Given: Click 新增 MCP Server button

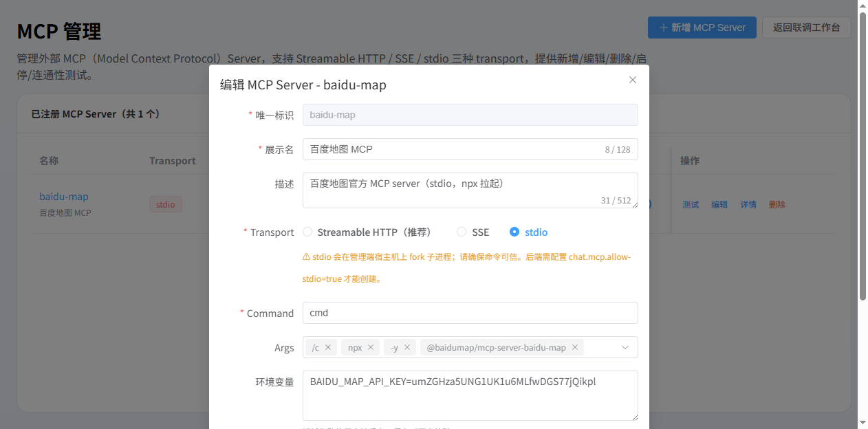Looking at the screenshot, I should click(702, 27).
